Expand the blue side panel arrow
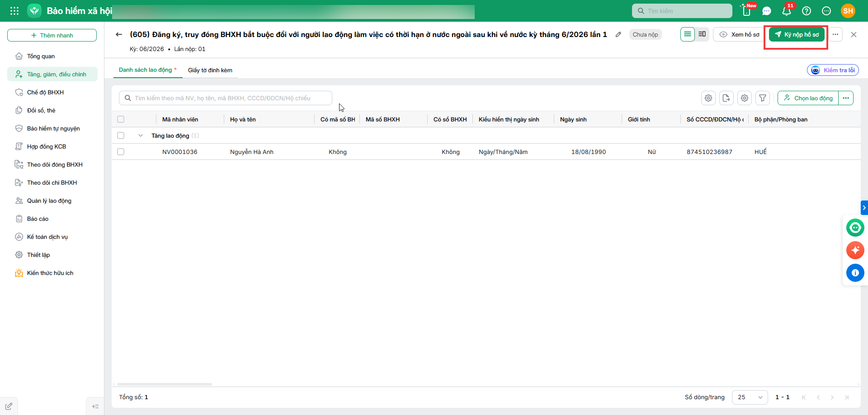Screen dimensions: 868x415 pyautogui.click(x=864, y=208)
